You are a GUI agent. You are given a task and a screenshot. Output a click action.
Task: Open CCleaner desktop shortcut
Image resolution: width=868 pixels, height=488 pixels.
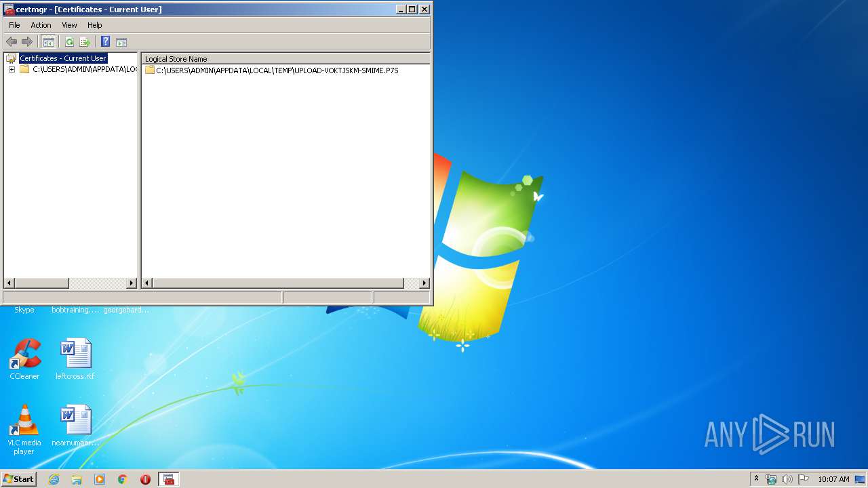click(x=24, y=359)
